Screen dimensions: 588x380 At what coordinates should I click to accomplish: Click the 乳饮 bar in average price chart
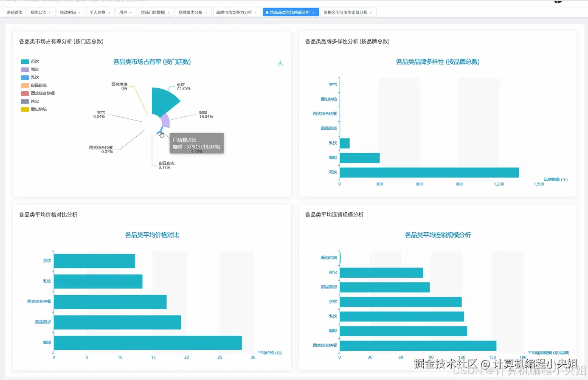(x=98, y=281)
